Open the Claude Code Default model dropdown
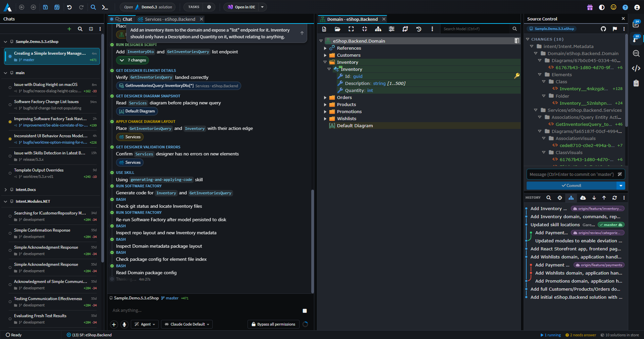 (x=187, y=324)
